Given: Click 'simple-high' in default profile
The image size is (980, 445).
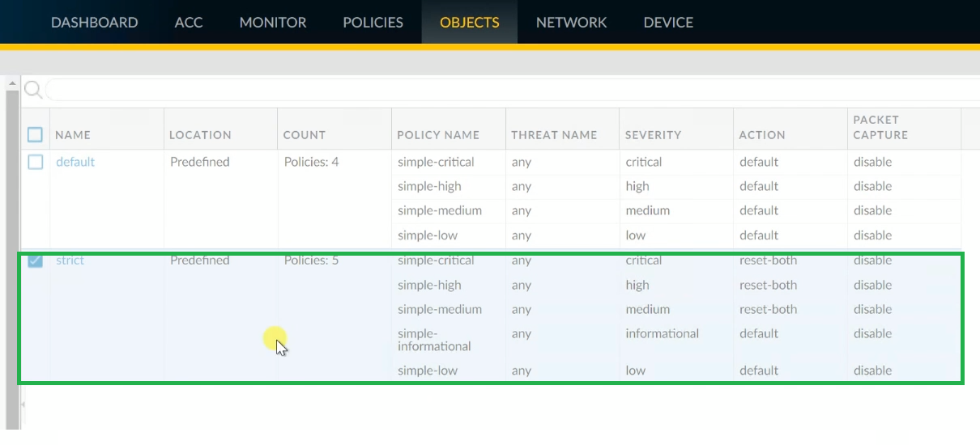Looking at the screenshot, I should [x=429, y=186].
